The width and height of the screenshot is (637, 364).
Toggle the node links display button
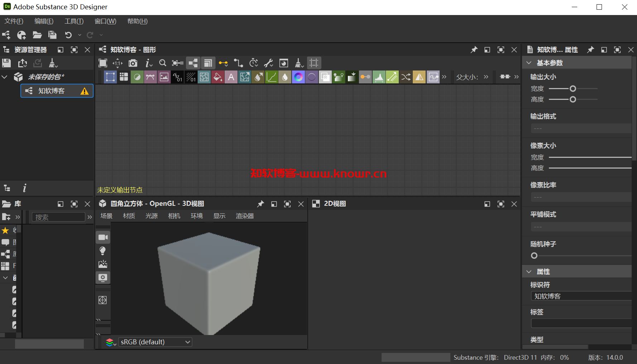[x=193, y=63]
